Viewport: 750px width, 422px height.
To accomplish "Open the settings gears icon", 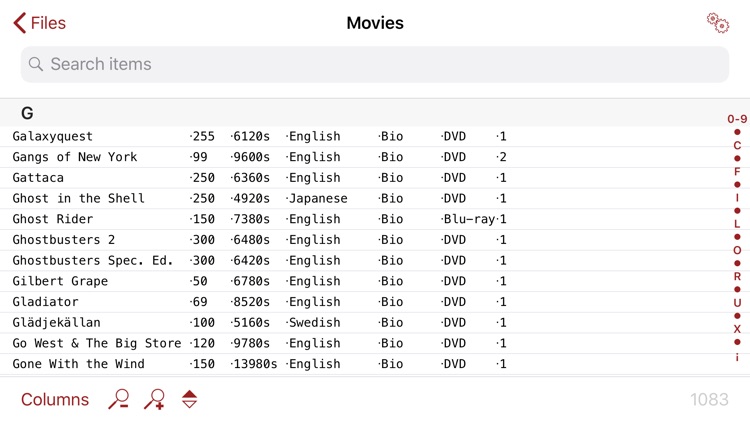I will click(717, 23).
